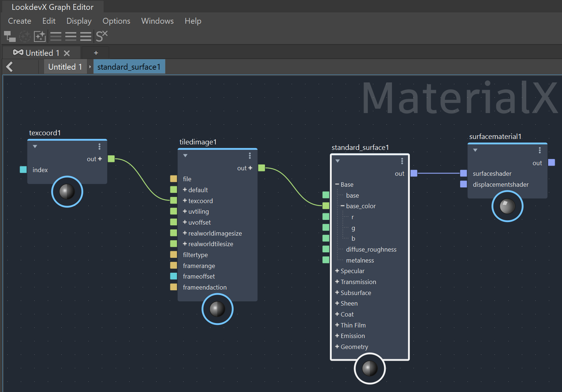Screen dimensions: 562x392
Task: Click the texcoord1 preview sphere
Action: pyautogui.click(x=67, y=191)
